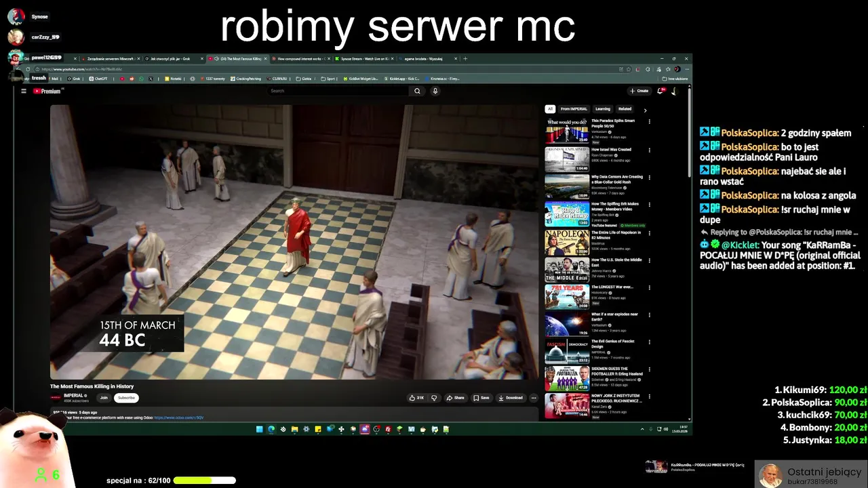
Task: Like the video with 31K thumbs up
Action: point(416,398)
